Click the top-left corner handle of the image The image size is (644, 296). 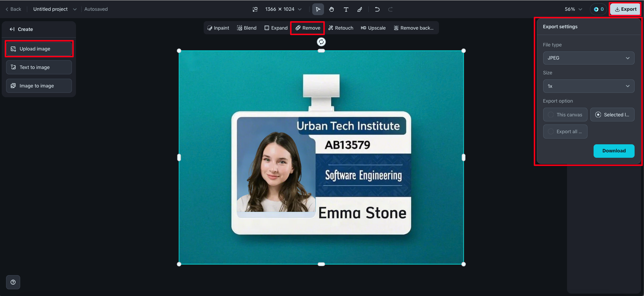click(x=179, y=51)
